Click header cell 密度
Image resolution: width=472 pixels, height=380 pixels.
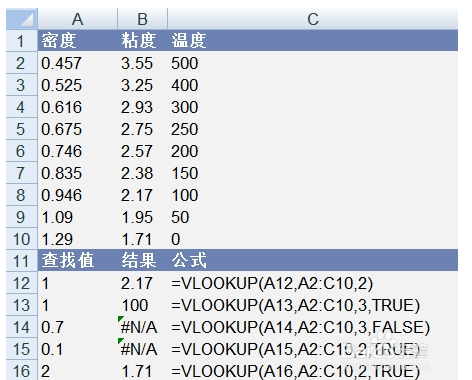[77, 41]
